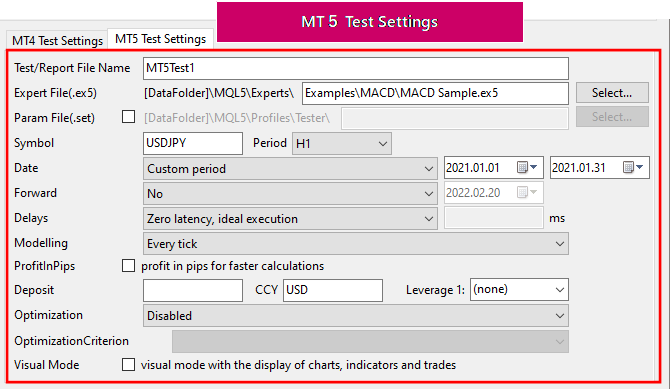Open calendar for end date 2021.01.31
This screenshot has width=670, height=389.
tap(634, 168)
